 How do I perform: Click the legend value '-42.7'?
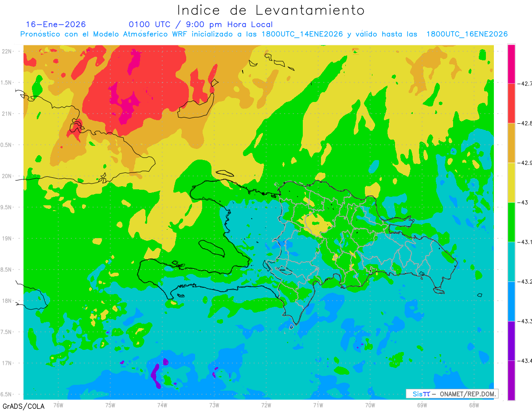pos(524,83)
